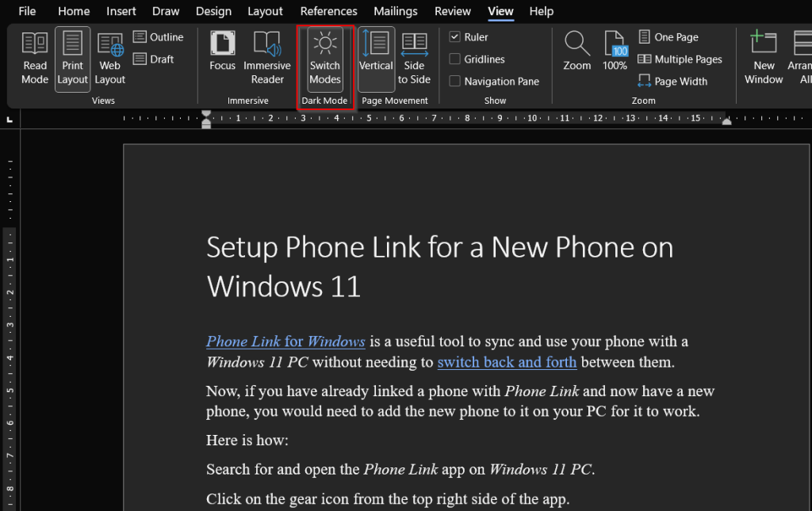This screenshot has height=511, width=812.
Task: Choose the Outline view
Action: click(x=158, y=37)
